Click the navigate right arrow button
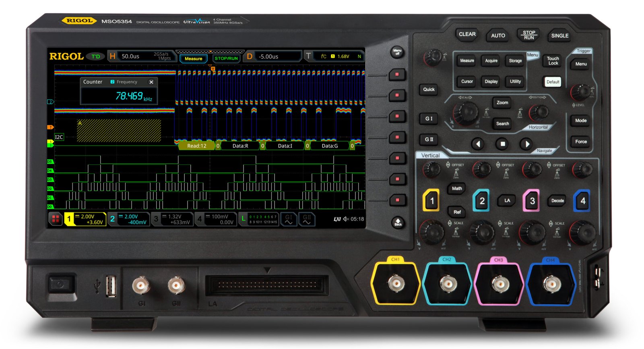The height and width of the screenshot is (349, 644). pyautogui.click(x=526, y=144)
